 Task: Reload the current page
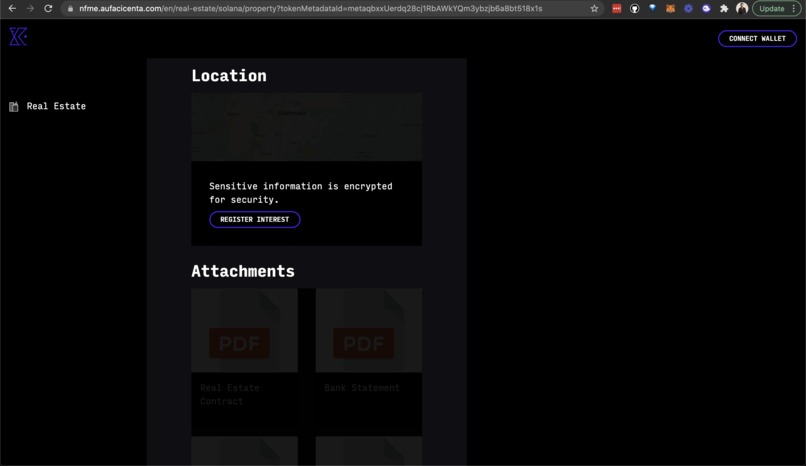point(48,8)
